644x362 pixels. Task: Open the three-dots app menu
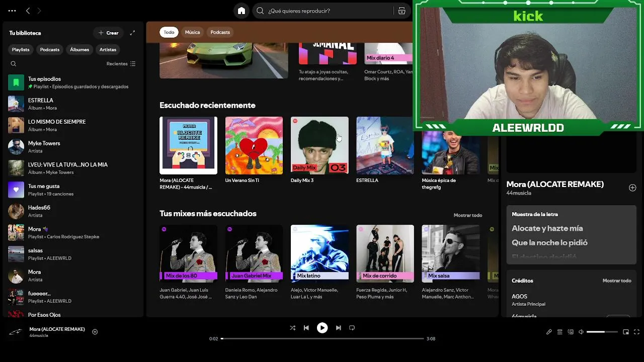point(12,11)
